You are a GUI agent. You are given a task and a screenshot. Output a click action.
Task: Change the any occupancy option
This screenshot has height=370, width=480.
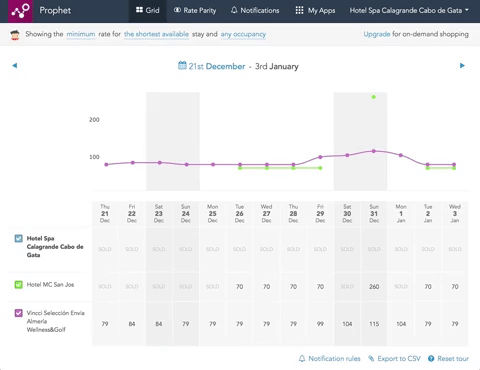243,34
